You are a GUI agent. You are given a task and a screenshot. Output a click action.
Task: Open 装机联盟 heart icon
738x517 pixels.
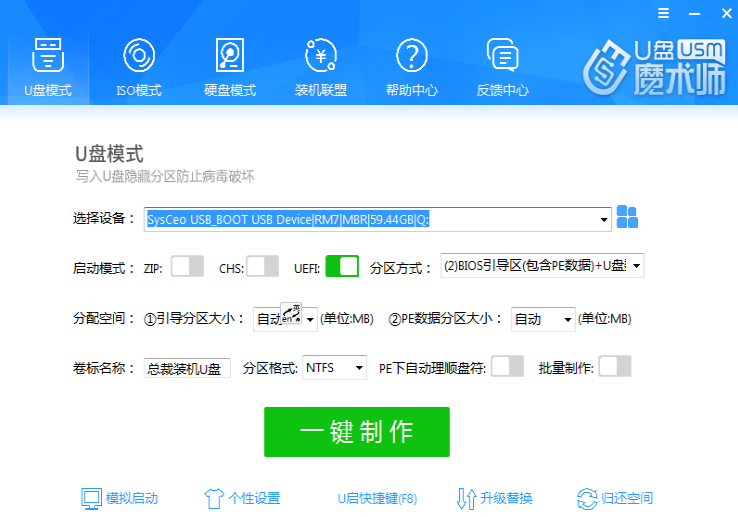(321, 56)
